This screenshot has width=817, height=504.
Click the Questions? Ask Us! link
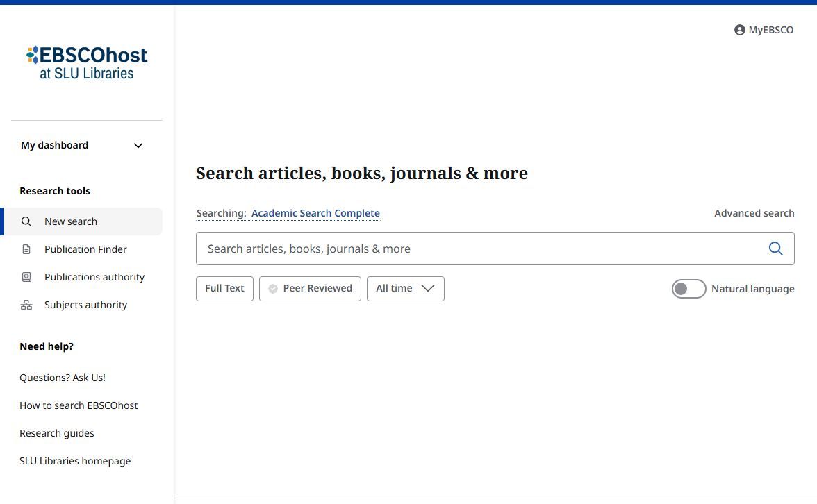[x=63, y=378]
